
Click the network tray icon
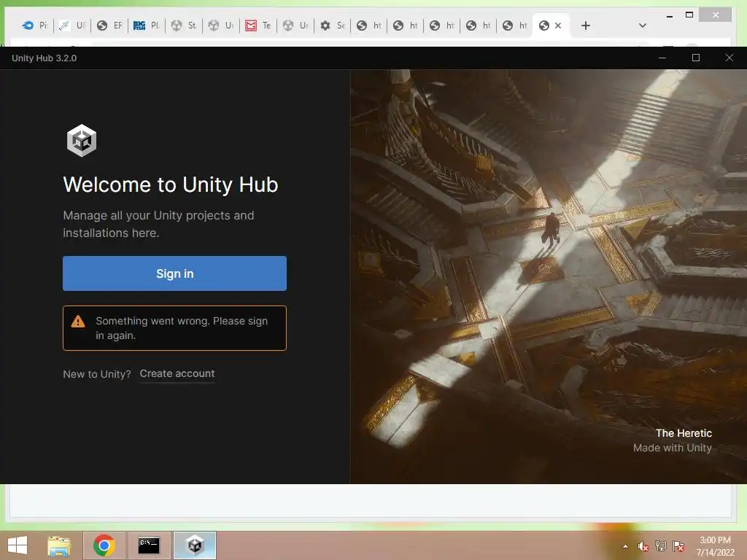tap(661, 546)
